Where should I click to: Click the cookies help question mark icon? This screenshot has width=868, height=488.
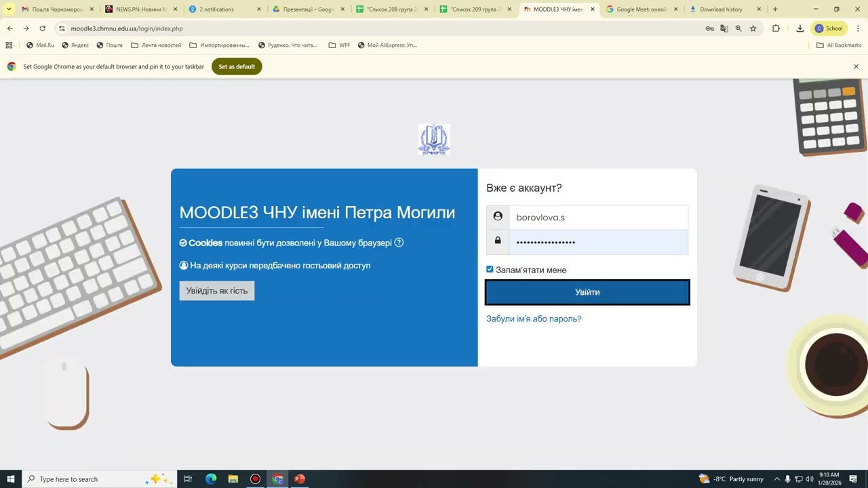[x=399, y=243]
